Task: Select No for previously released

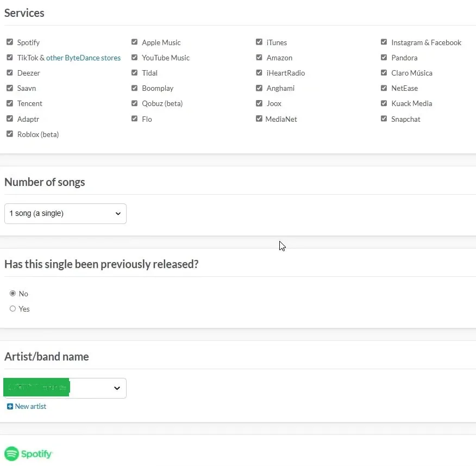Action: 12,294
